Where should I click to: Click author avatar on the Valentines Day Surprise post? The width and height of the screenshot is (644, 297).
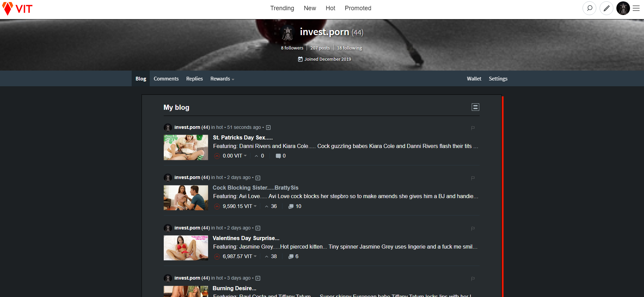(168, 228)
